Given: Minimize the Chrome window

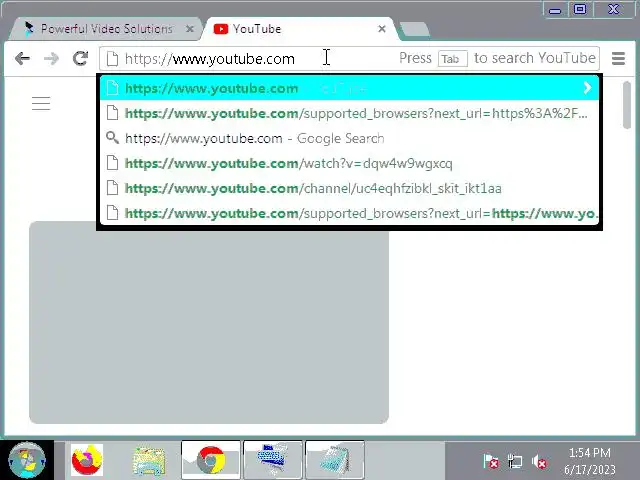Looking at the screenshot, I should 555,10.
